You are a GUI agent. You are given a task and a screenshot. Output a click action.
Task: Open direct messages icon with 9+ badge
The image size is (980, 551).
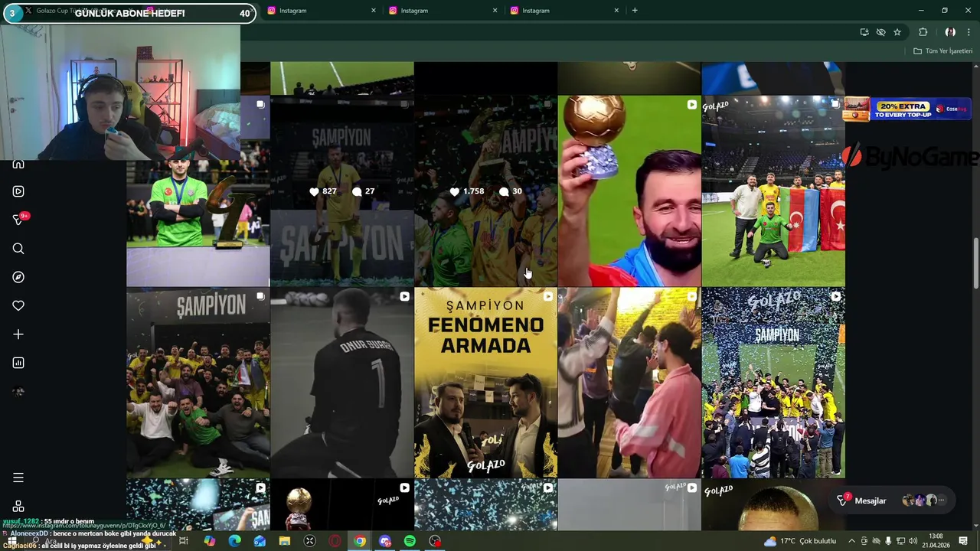(18, 220)
